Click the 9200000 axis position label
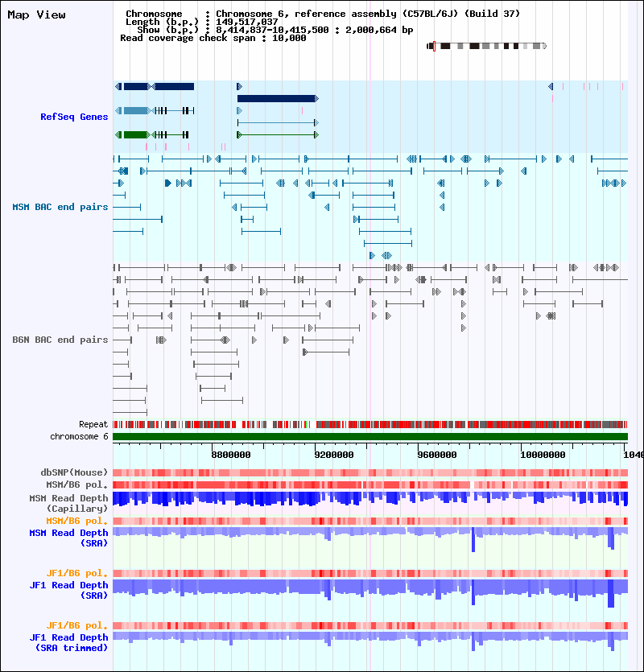This screenshot has height=672, width=644. click(334, 455)
